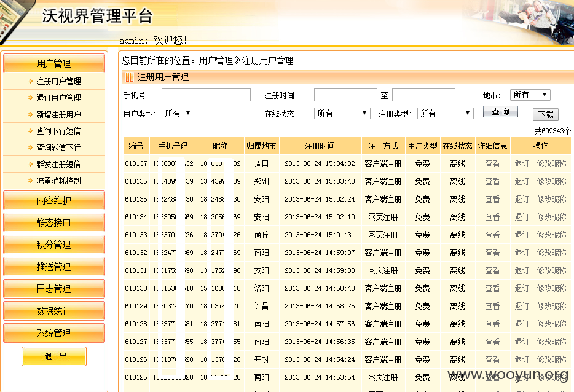This screenshot has height=392, width=574.
Task: Click the 编号 column header
Action: click(136, 146)
